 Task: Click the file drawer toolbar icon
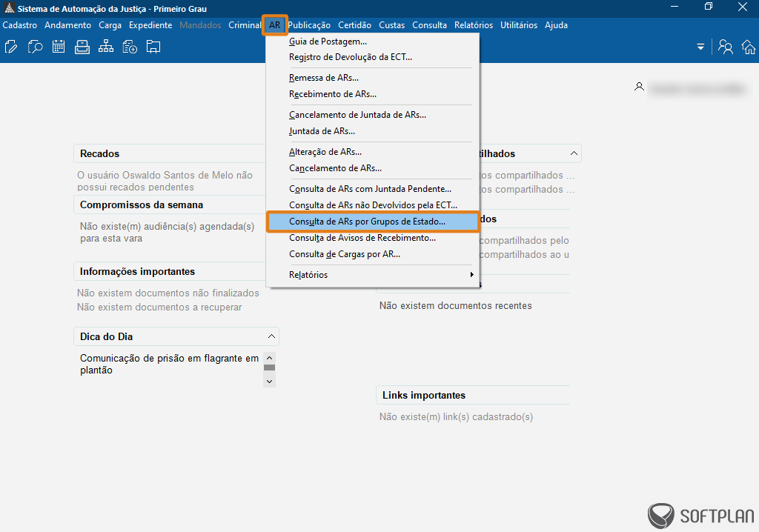[82, 47]
